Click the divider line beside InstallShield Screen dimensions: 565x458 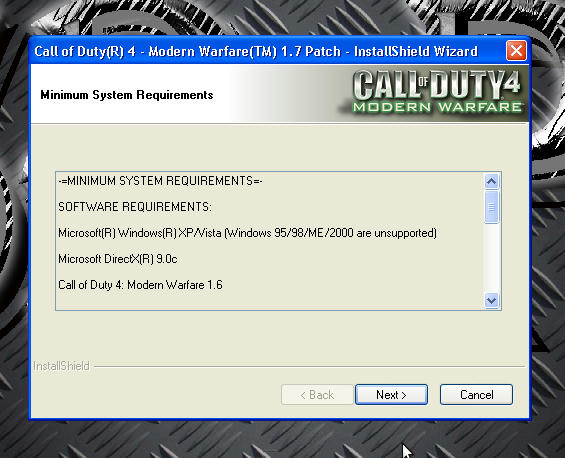(309, 366)
